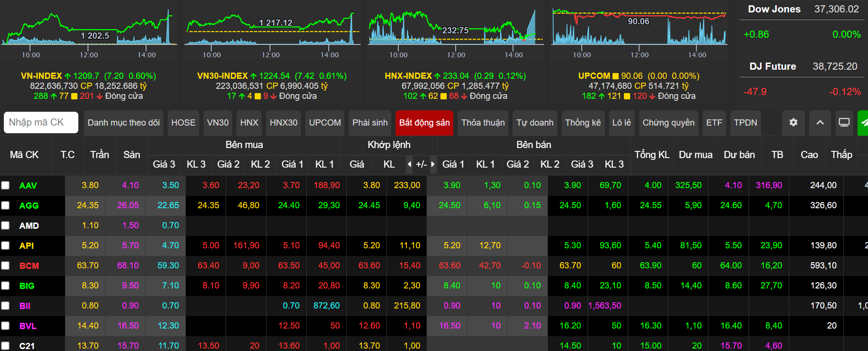Tick the checkbox for BCM row
The width and height of the screenshot is (868, 351).
(x=5, y=266)
